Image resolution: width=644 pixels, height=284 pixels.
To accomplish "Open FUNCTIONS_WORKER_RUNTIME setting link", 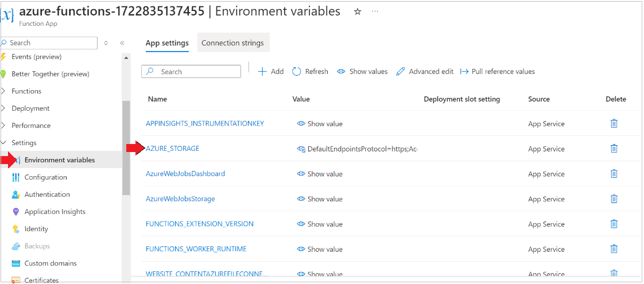I will [196, 249].
